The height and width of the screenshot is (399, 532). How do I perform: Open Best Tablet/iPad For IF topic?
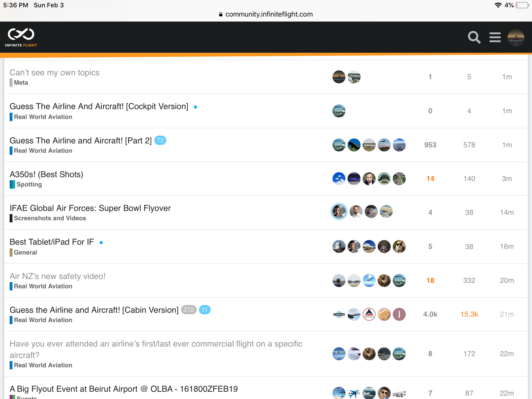coord(52,242)
